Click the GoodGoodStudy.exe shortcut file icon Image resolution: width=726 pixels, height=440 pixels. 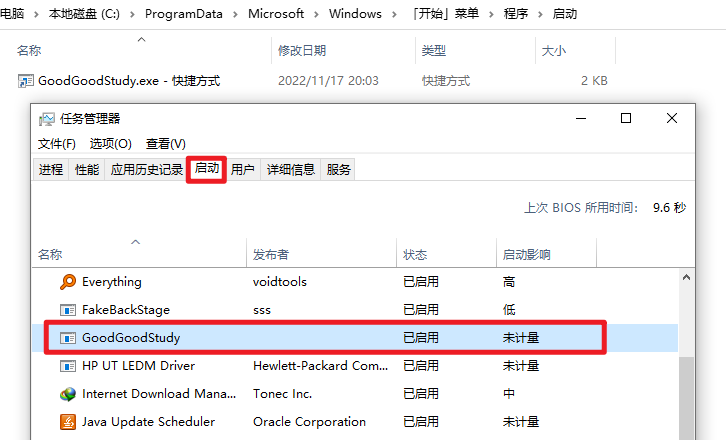click(x=25, y=81)
